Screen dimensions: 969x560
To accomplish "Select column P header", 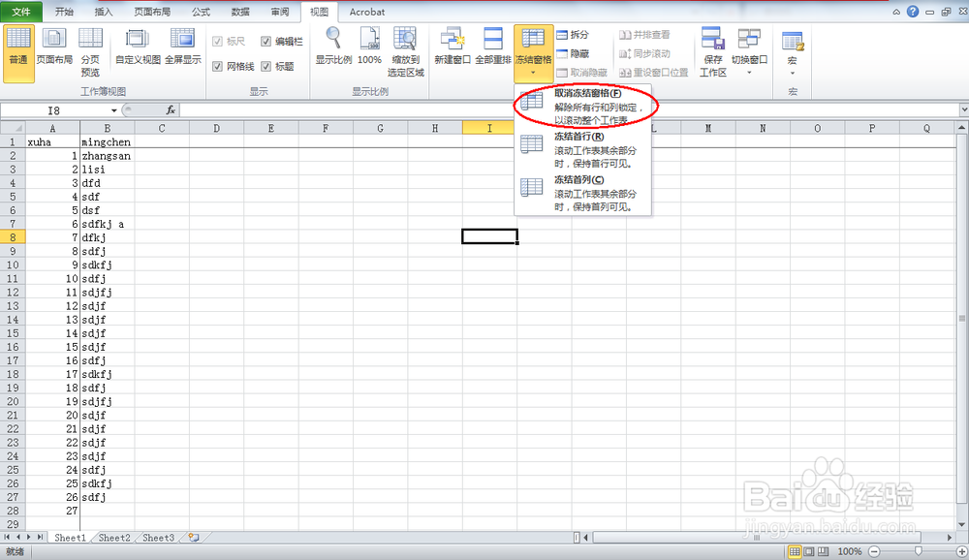I will (872, 128).
